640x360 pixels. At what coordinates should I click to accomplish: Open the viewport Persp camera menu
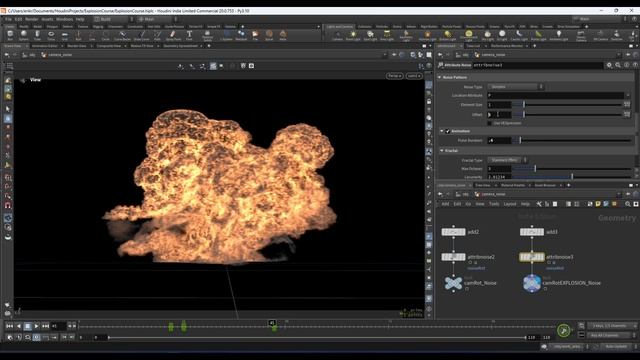[394, 76]
